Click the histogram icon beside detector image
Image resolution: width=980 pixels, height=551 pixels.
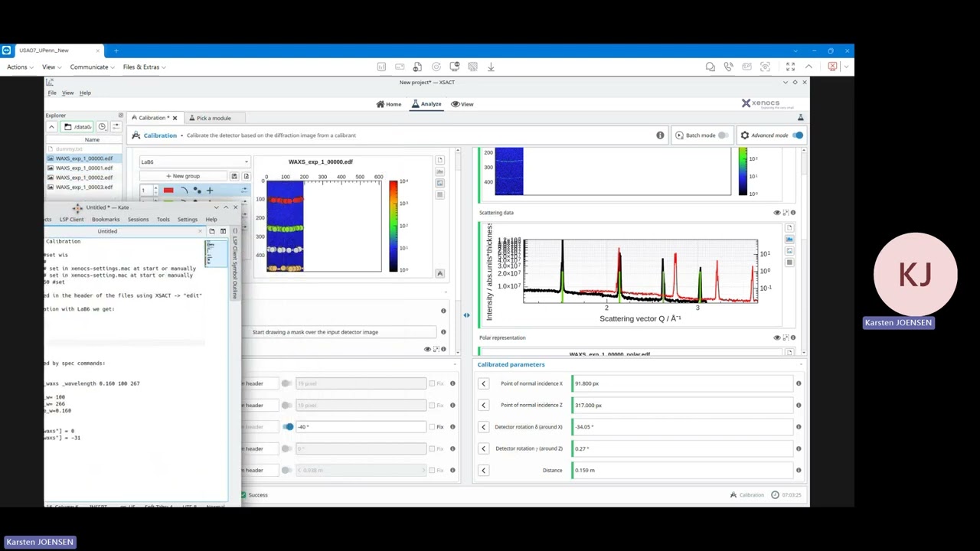[439, 172]
